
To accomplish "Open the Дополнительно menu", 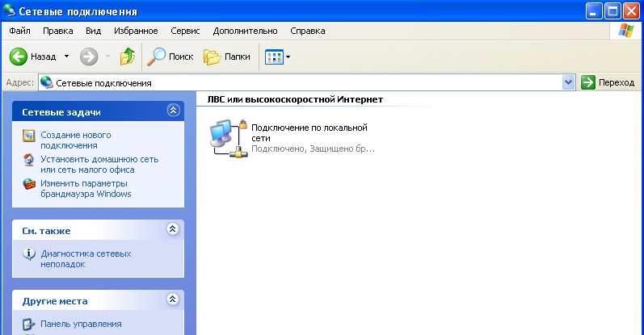I will pyautogui.click(x=245, y=31).
